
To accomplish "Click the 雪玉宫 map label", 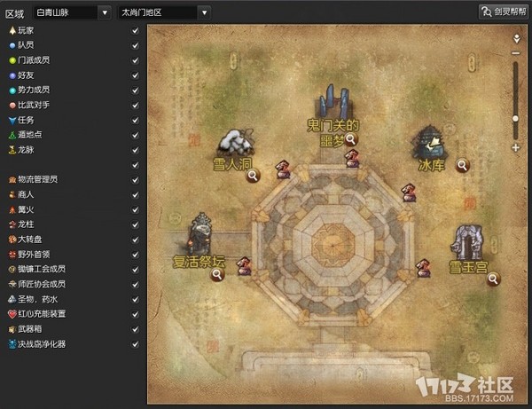I will [468, 267].
